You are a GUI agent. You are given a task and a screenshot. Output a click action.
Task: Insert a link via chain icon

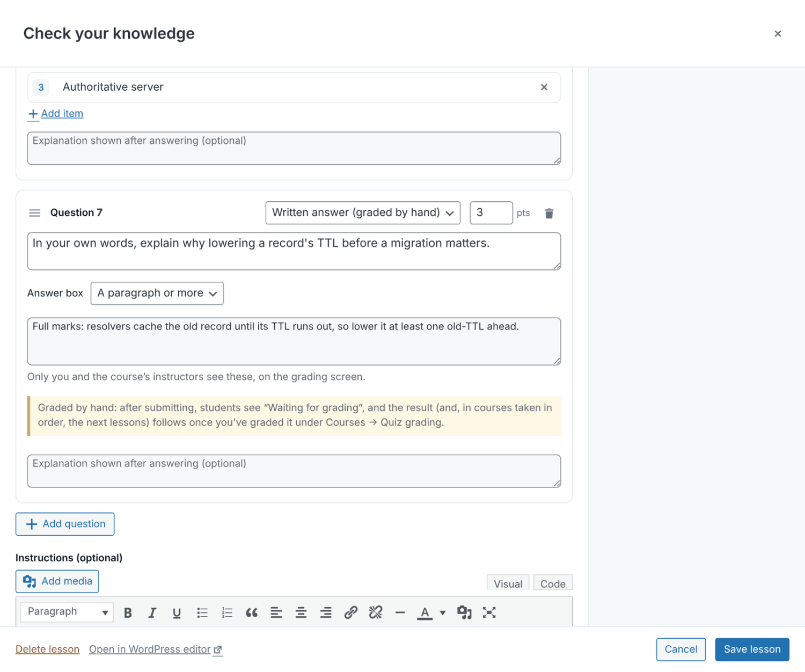tap(351, 612)
